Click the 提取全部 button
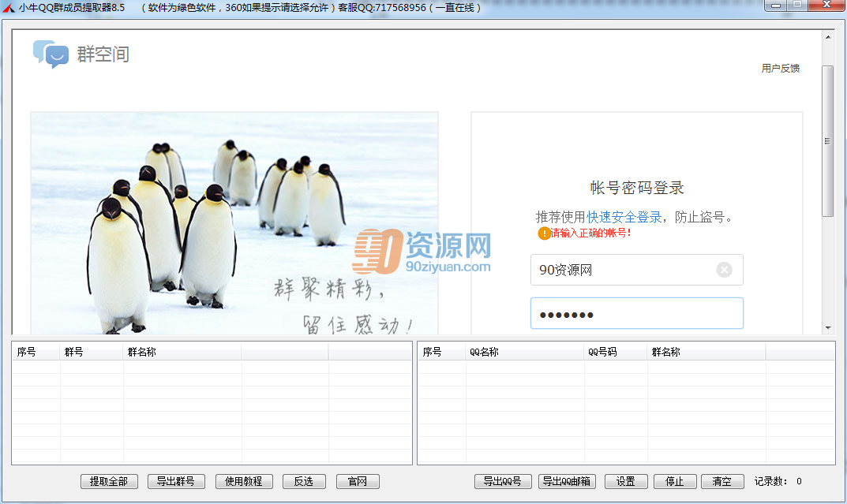This screenshot has width=847, height=504. (109, 481)
